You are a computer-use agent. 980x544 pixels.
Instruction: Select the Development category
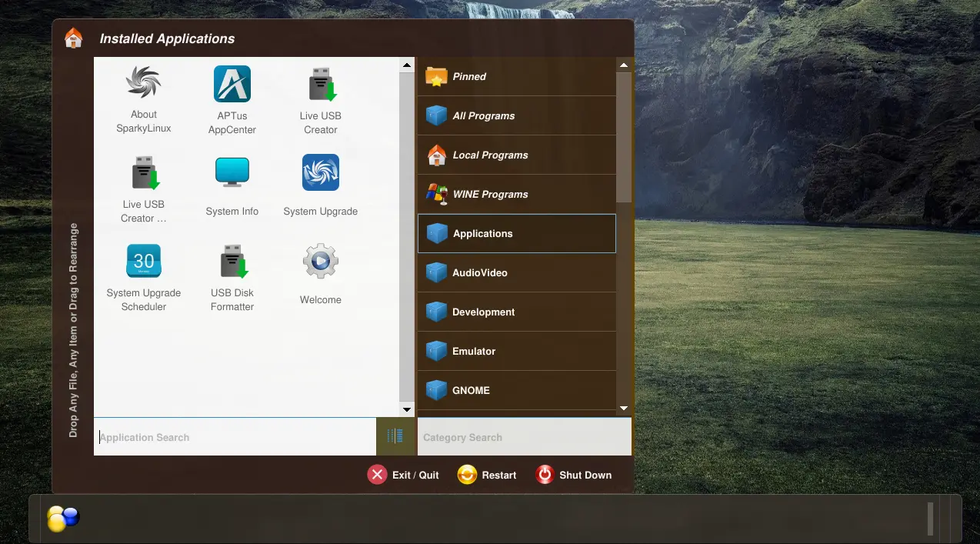516,312
